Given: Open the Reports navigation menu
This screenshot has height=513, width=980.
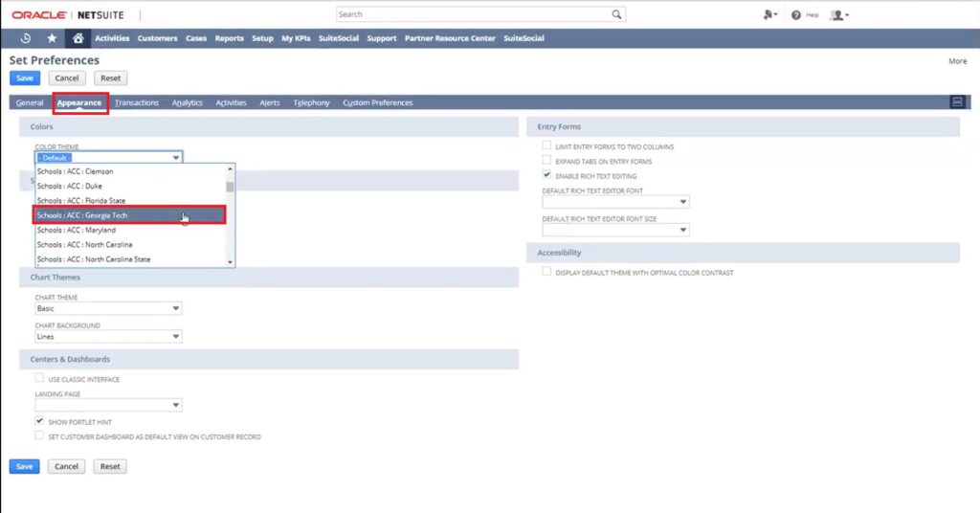Looking at the screenshot, I should click(x=229, y=38).
